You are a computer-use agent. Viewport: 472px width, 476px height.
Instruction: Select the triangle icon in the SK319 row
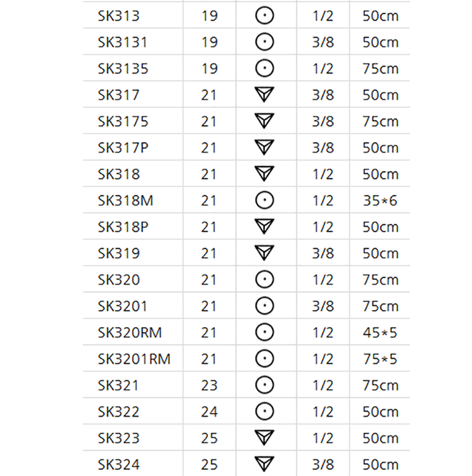coord(265,254)
